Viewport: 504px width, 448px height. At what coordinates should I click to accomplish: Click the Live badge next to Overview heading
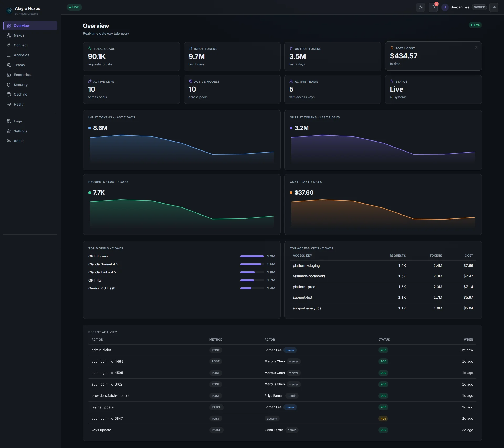475,25
